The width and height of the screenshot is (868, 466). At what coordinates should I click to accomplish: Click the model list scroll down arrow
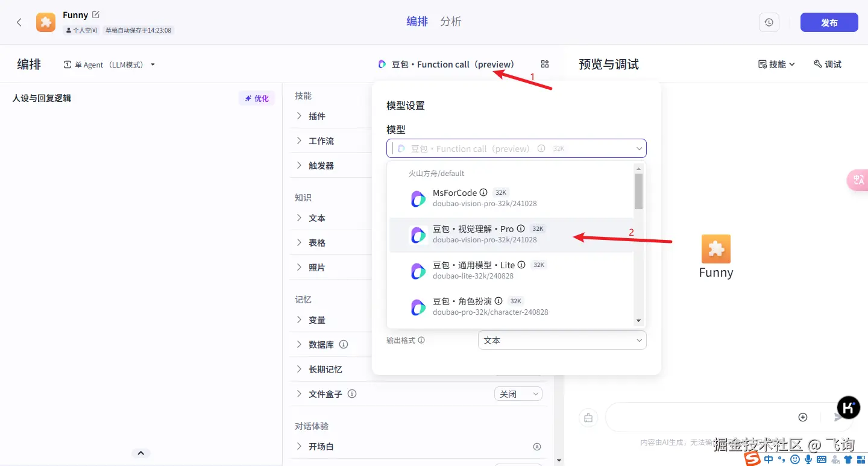[x=638, y=321]
